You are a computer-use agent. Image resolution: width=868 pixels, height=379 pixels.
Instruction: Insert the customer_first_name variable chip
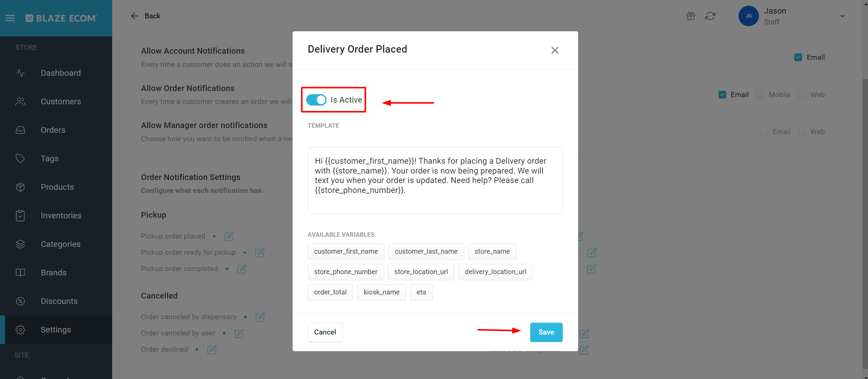[345, 251]
